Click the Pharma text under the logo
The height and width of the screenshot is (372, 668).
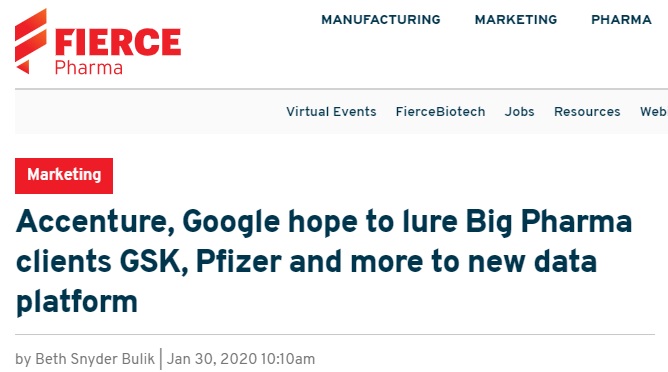pyautogui.click(x=89, y=68)
